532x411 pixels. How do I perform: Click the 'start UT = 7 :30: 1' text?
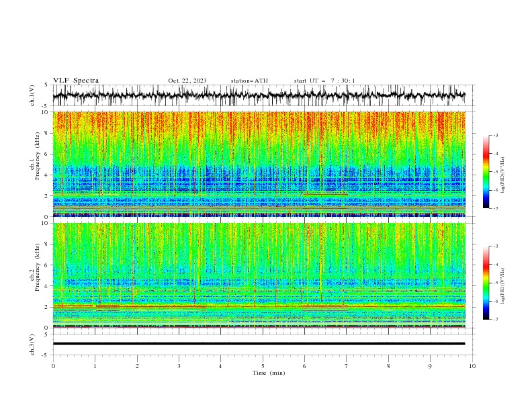[x=324, y=81]
